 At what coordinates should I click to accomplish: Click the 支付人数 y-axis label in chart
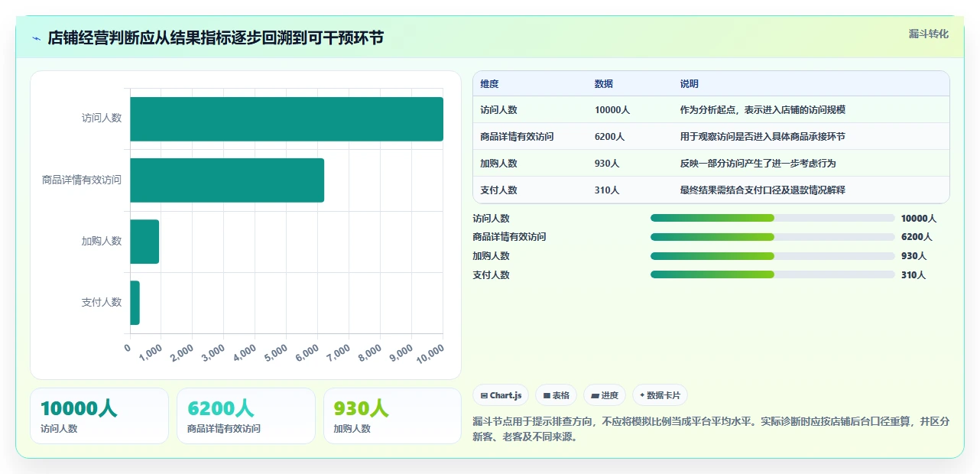tap(102, 303)
